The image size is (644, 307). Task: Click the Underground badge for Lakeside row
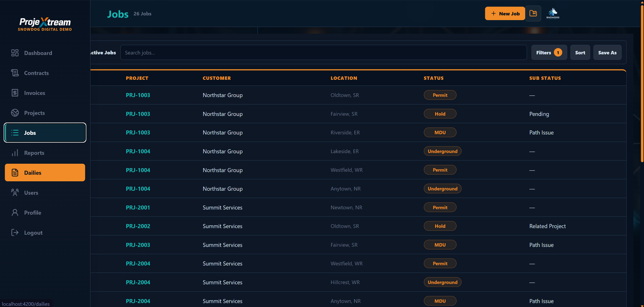click(442, 151)
